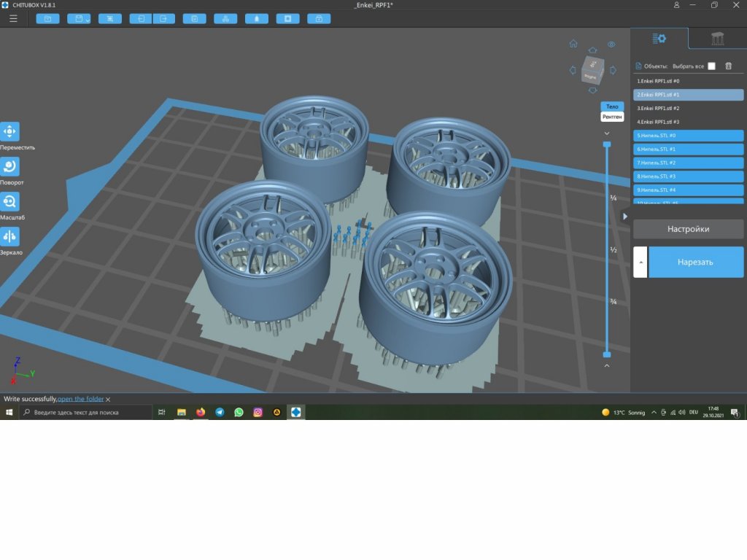Open the settings list tab in right panel

(x=659, y=39)
